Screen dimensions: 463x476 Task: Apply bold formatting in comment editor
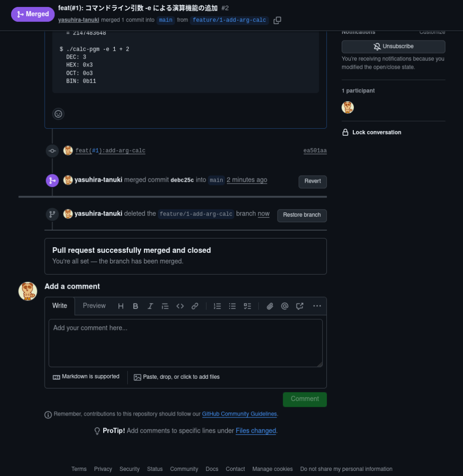pyautogui.click(x=136, y=306)
